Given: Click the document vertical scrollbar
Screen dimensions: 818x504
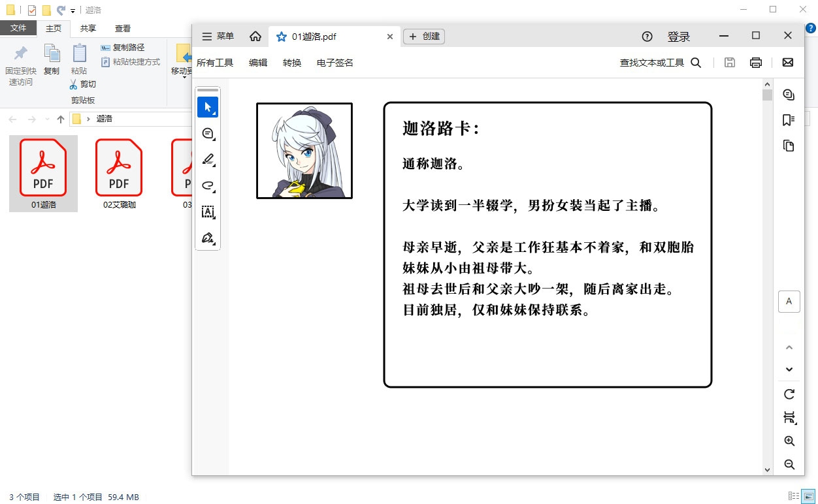Looking at the screenshot, I should [767, 261].
